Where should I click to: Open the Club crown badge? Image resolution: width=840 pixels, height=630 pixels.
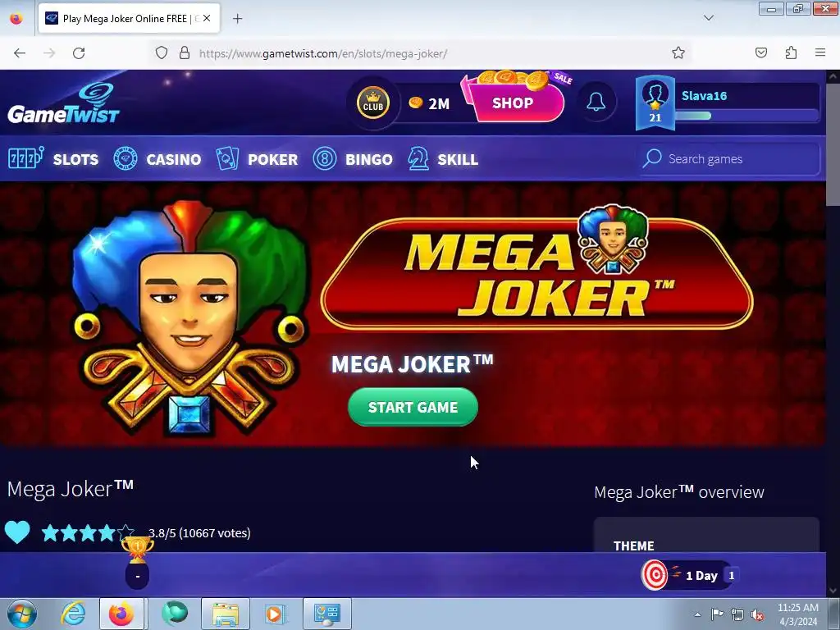coord(373,103)
